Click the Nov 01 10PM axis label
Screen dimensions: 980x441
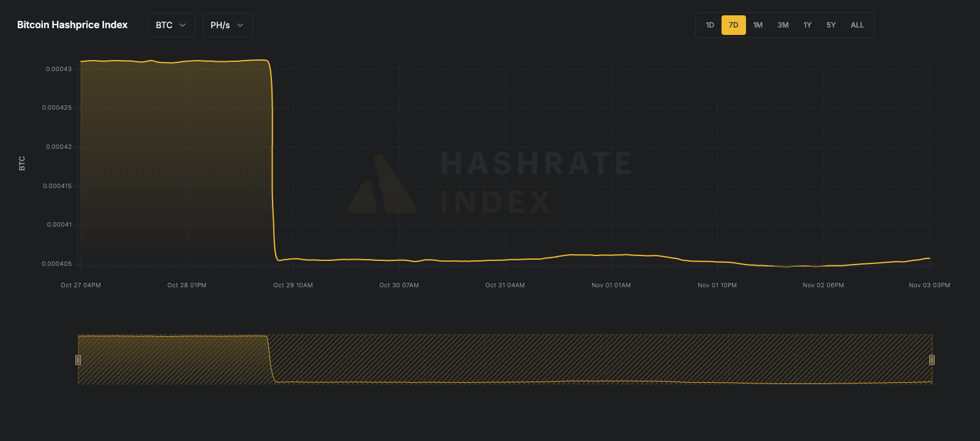click(x=717, y=285)
